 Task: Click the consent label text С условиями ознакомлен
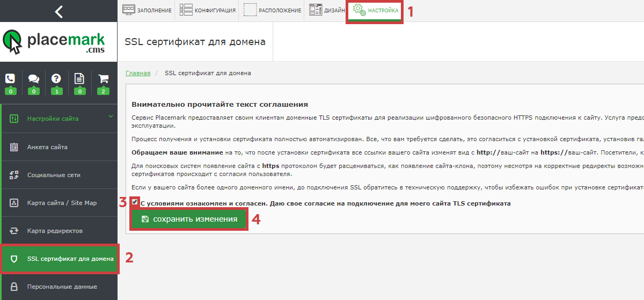pos(325,203)
